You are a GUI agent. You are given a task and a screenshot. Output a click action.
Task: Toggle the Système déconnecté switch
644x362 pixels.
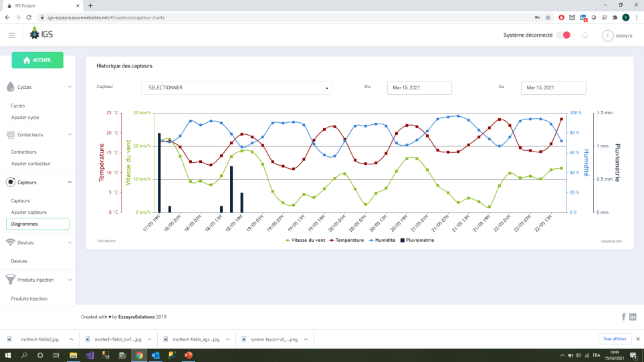click(563, 35)
